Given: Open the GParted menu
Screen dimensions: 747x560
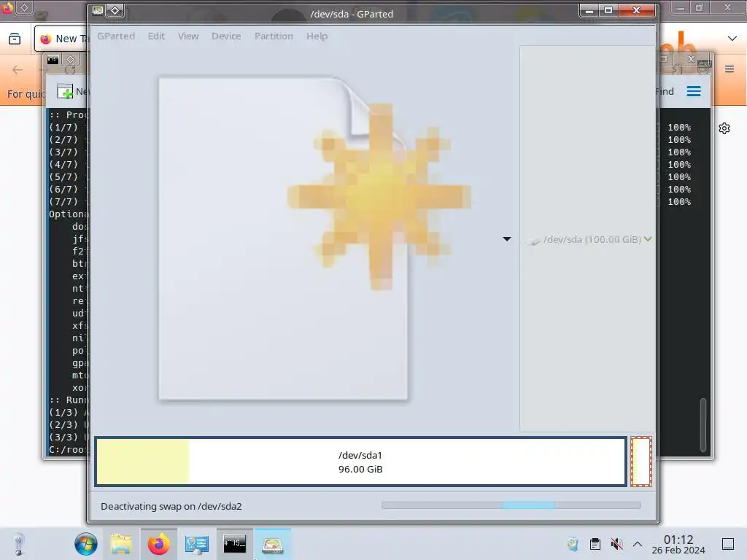Looking at the screenshot, I should point(116,36).
